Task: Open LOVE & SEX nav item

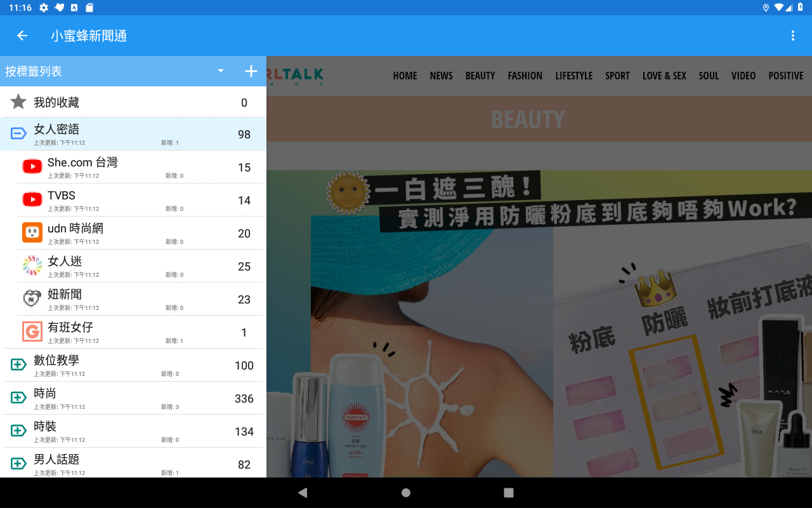Action: click(664, 76)
